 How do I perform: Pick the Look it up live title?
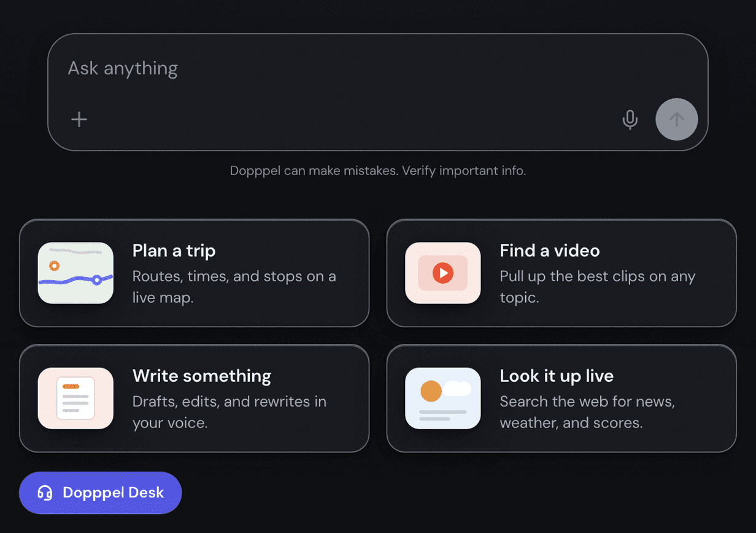[557, 376]
